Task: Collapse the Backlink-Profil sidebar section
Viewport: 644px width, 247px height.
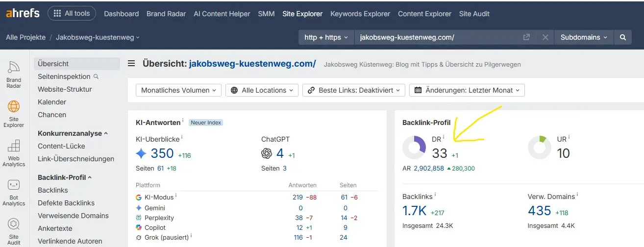Action: (65, 177)
